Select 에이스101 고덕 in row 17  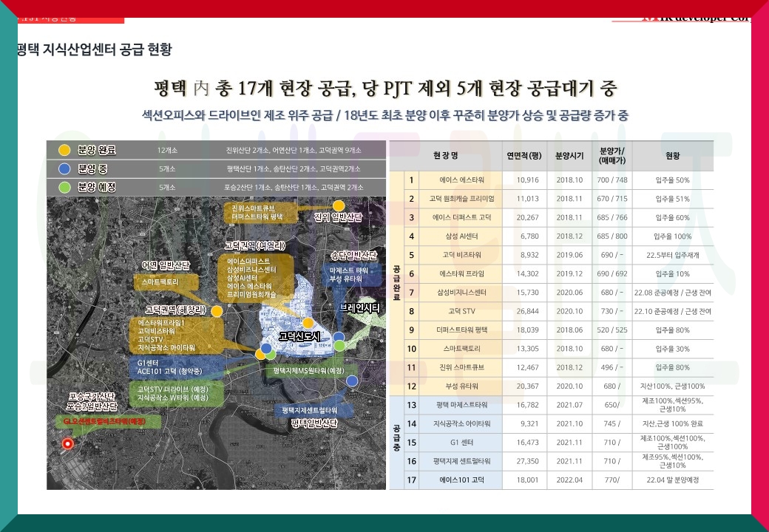click(461, 480)
